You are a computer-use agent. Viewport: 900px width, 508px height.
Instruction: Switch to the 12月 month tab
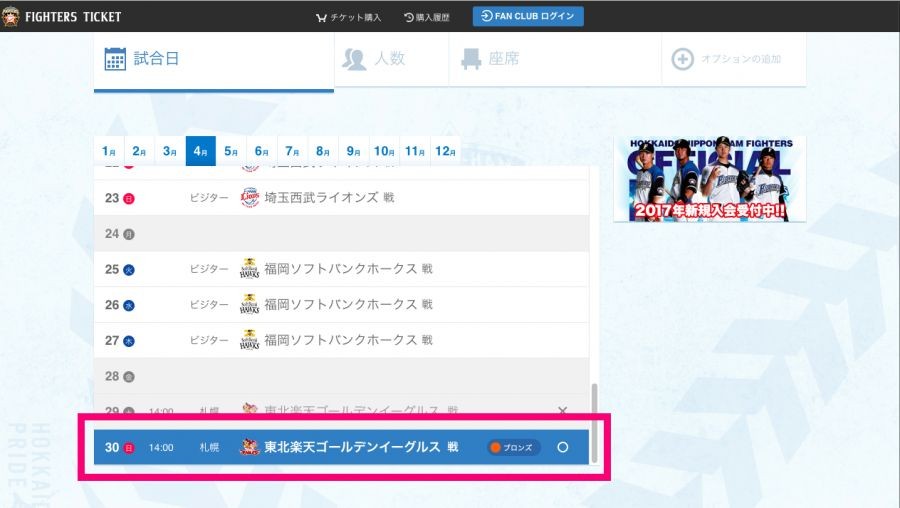445,151
